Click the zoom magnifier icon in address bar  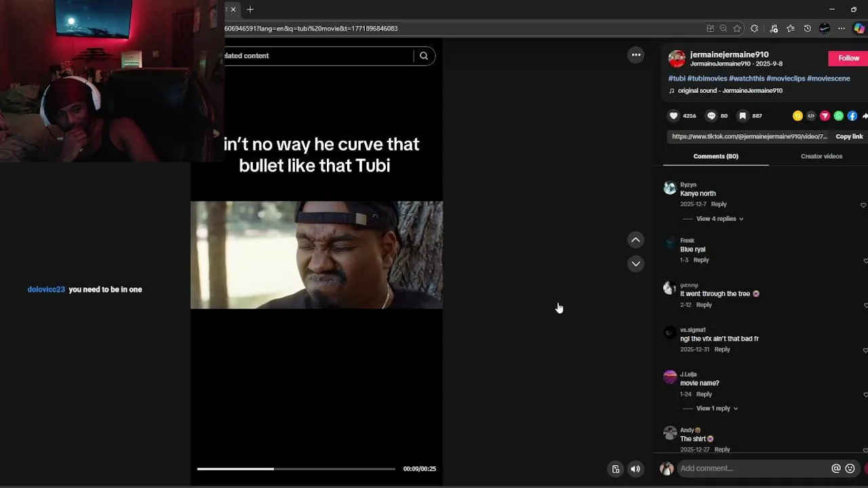coord(724,28)
